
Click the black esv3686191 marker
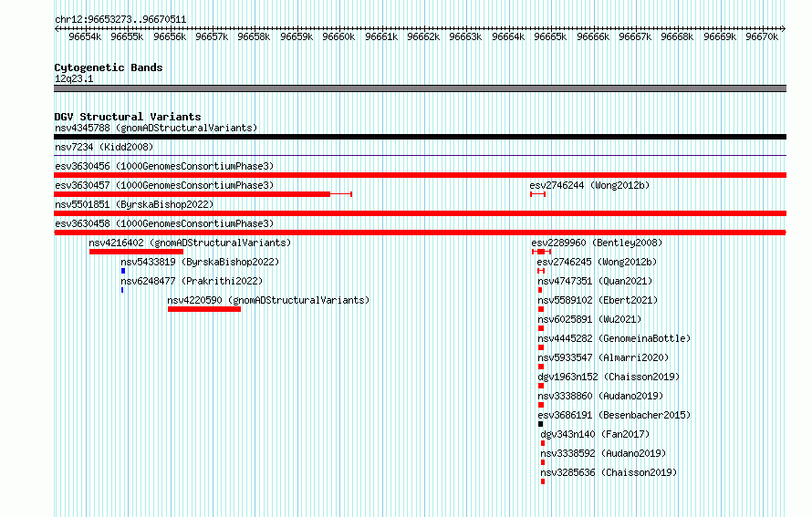[x=541, y=424]
